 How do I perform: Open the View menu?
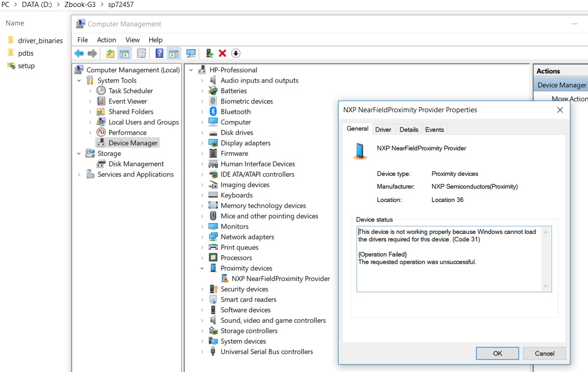tap(132, 40)
